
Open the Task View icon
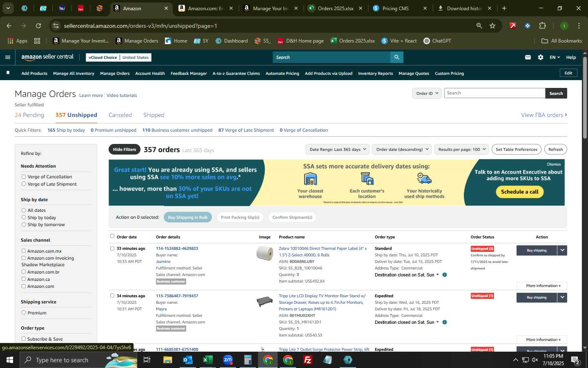tap(147, 360)
